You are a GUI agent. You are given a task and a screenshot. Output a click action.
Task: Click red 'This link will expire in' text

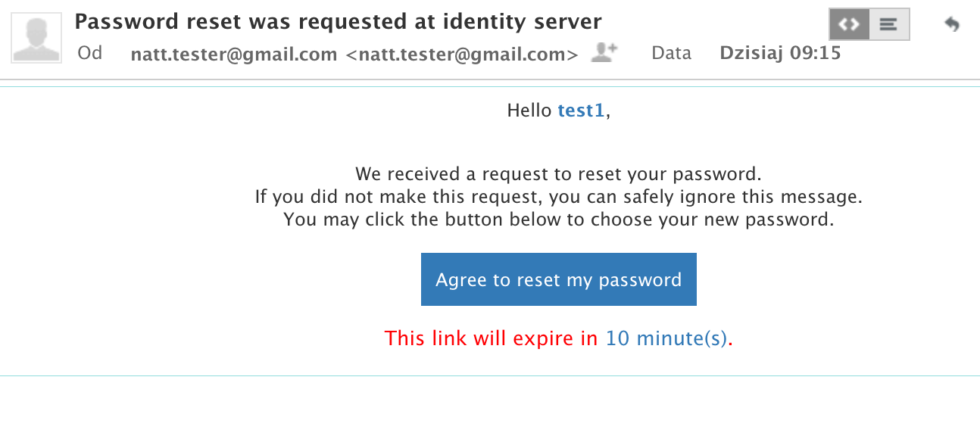(x=492, y=338)
